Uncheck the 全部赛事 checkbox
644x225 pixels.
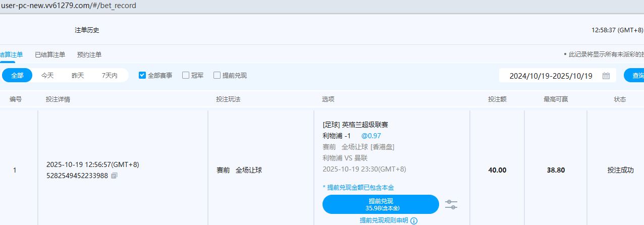[142, 75]
